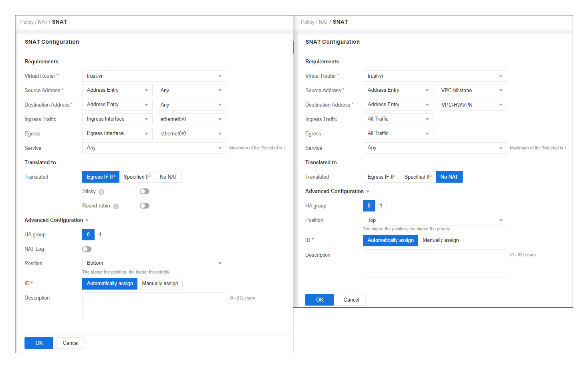The width and height of the screenshot is (588, 368).
Task: Click Description text area in left panel
Action: tap(154, 307)
